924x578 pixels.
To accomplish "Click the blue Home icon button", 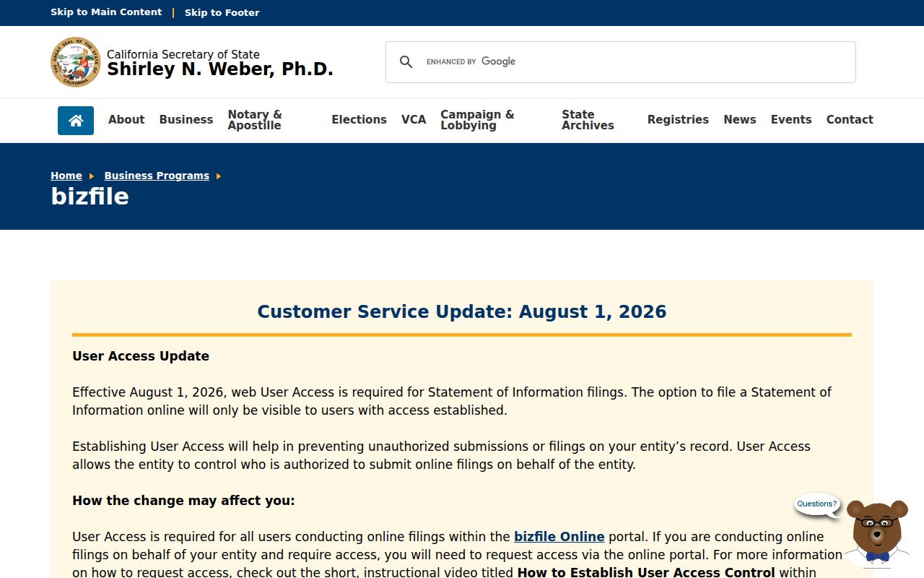I will tap(76, 121).
